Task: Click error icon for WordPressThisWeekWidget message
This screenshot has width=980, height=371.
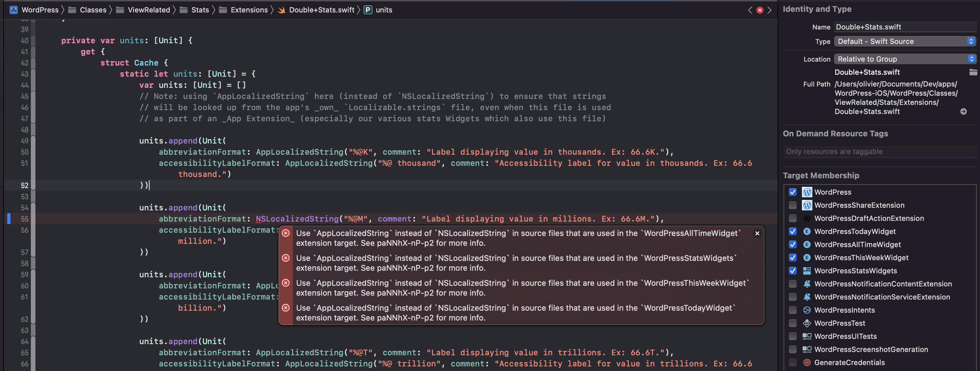Action: coord(286,283)
